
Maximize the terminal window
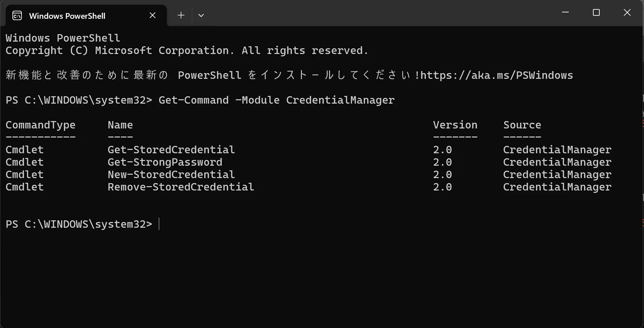596,13
